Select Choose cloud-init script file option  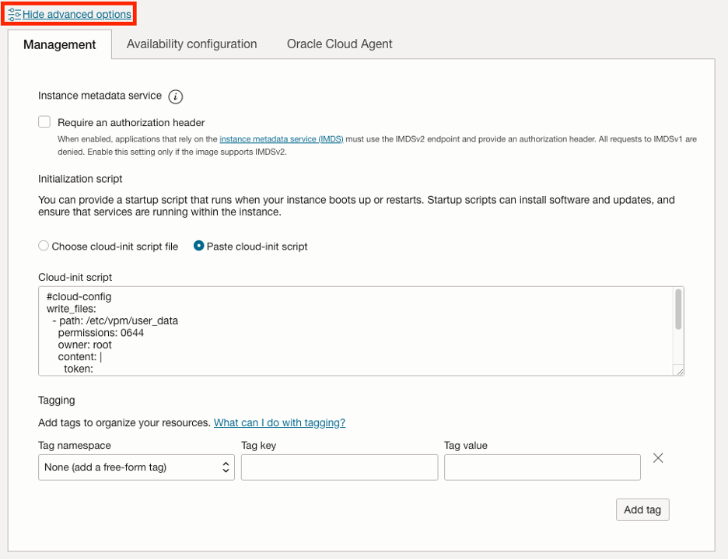(43, 246)
